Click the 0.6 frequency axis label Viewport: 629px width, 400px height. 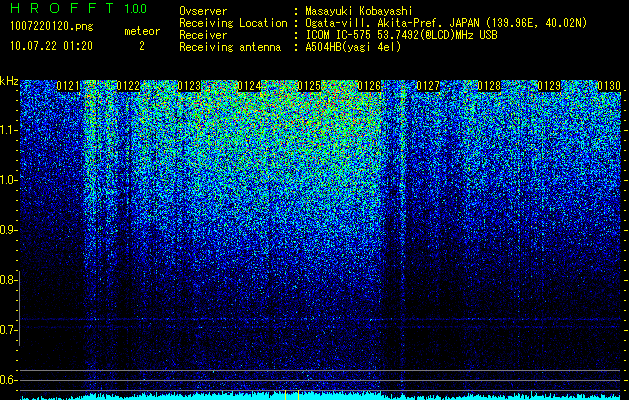(8, 380)
